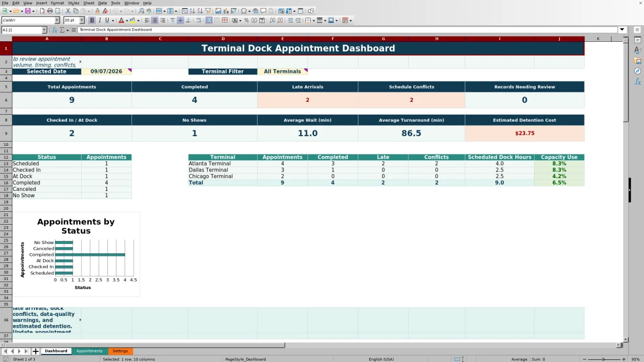This screenshot has width=644, height=362.
Task: Toggle Underline formatting
Action: [107, 20]
